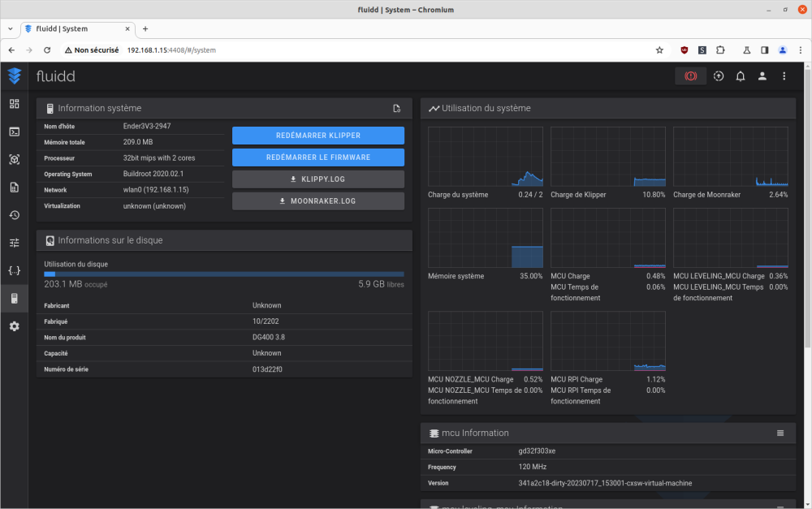
Task: Go back to the previous browser page
Action: coord(11,50)
